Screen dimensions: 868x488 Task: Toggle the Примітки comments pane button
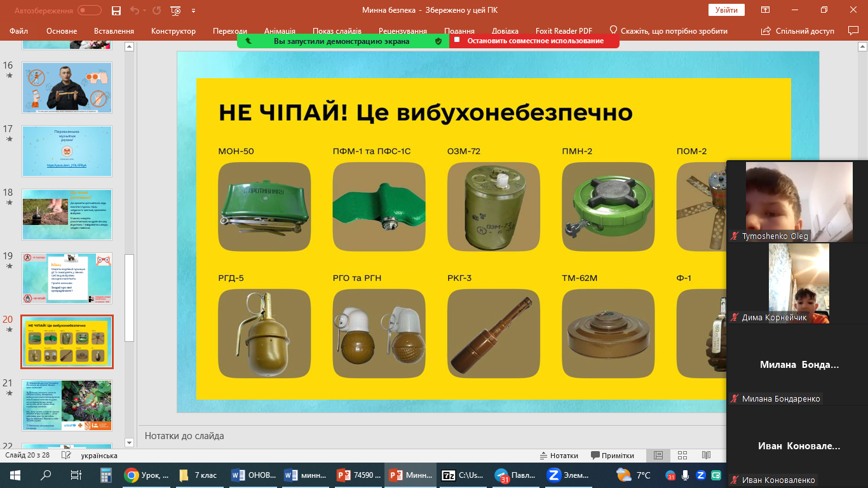(613, 456)
